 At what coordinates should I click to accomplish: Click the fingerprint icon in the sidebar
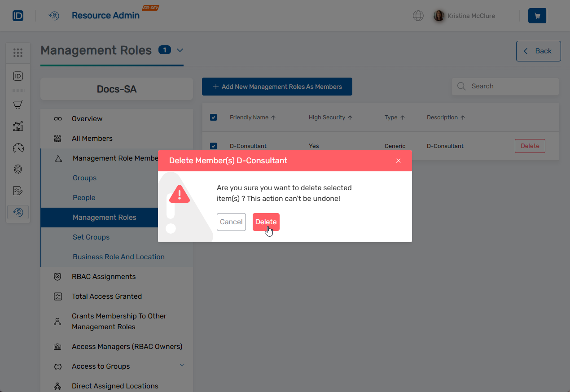click(x=18, y=169)
